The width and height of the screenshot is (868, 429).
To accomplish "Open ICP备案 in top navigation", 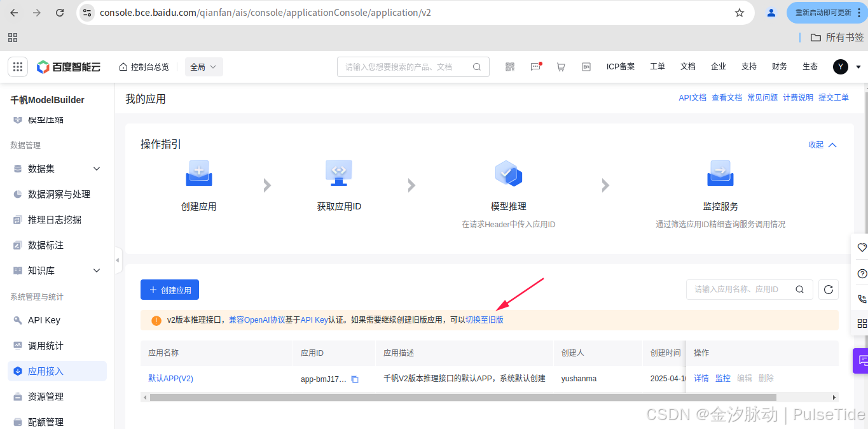I will pos(621,67).
